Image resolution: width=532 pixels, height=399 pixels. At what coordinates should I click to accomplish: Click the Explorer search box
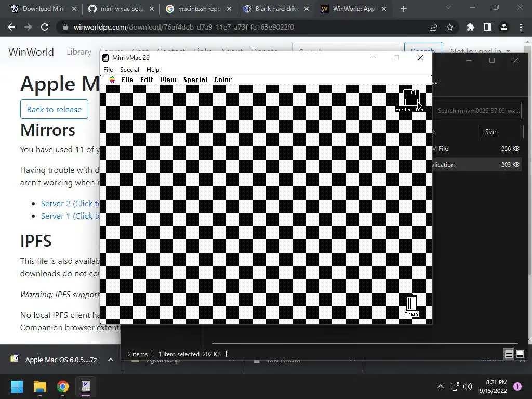(477, 111)
